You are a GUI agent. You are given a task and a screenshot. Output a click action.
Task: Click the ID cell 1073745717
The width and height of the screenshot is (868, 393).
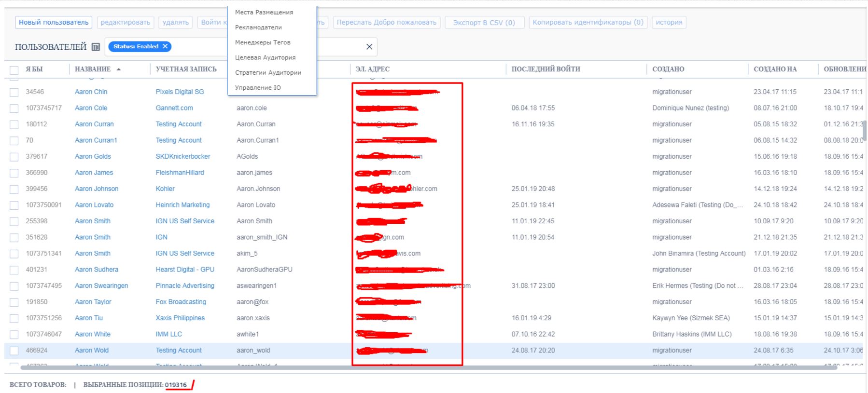click(x=44, y=108)
